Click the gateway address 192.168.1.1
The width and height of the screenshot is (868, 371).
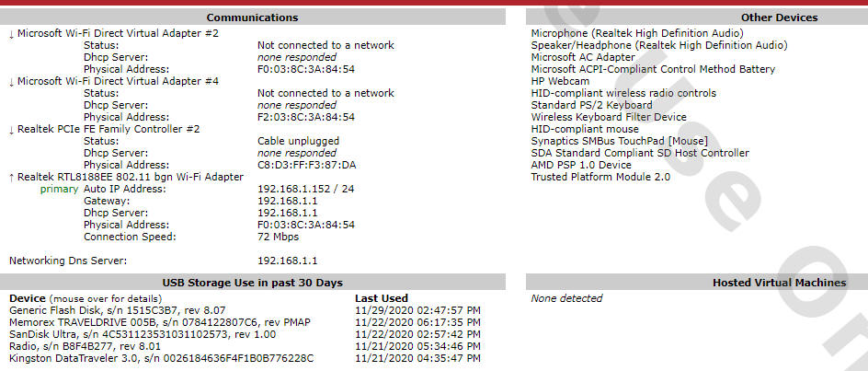[288, 201]
